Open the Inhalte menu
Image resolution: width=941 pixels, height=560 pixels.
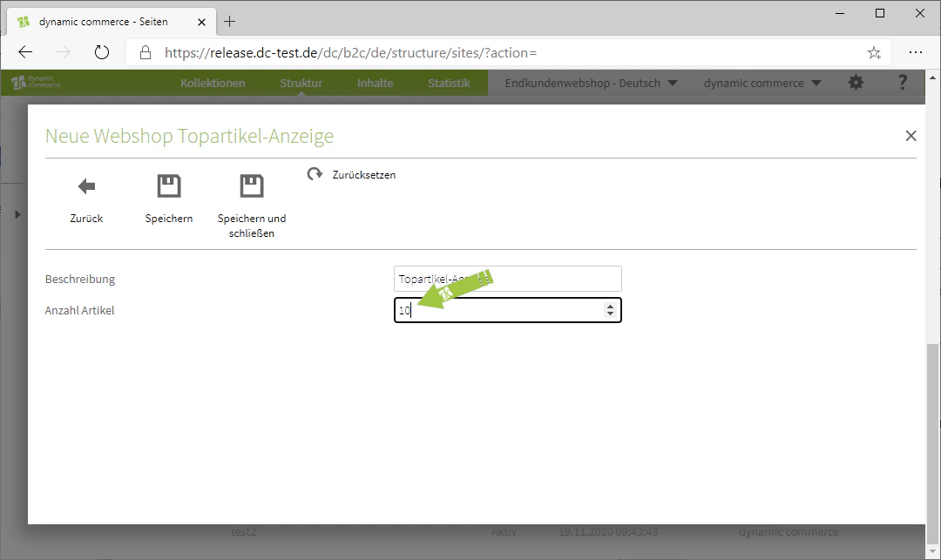(375, 84)
